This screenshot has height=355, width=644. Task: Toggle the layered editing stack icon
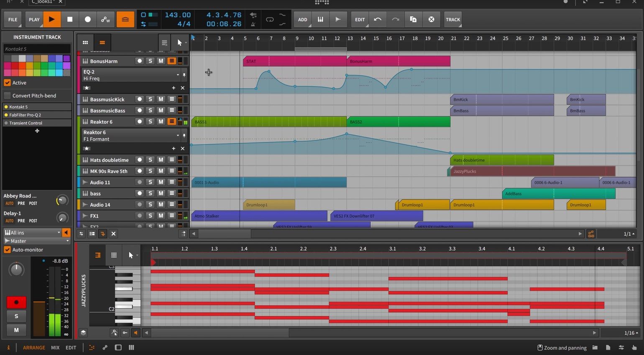click(83, 333)
